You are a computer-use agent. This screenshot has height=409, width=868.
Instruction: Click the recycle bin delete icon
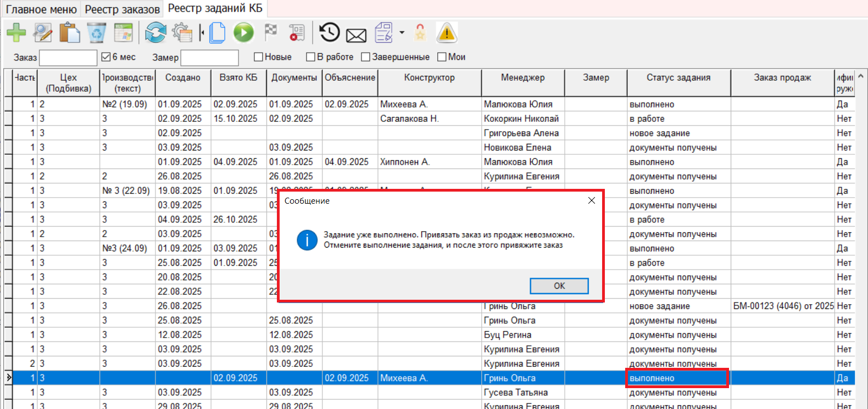coord(97,33)
